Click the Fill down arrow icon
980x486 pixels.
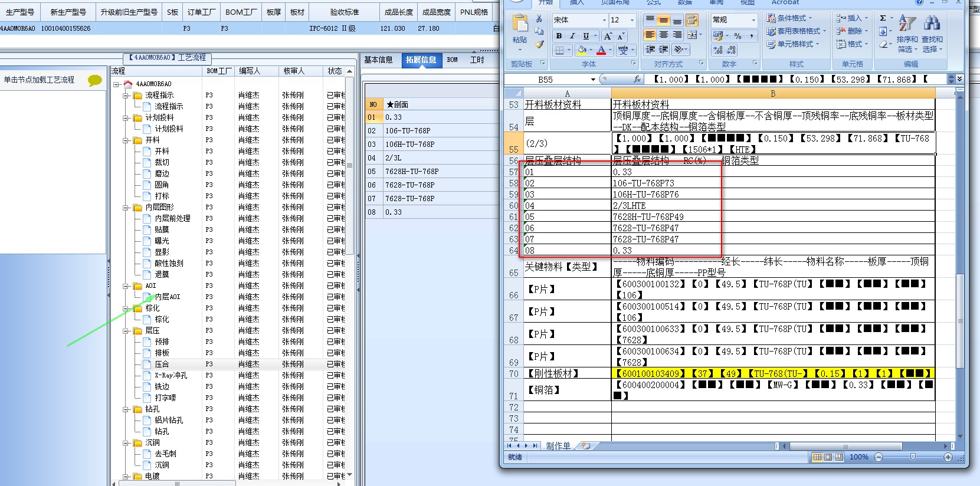883,32
